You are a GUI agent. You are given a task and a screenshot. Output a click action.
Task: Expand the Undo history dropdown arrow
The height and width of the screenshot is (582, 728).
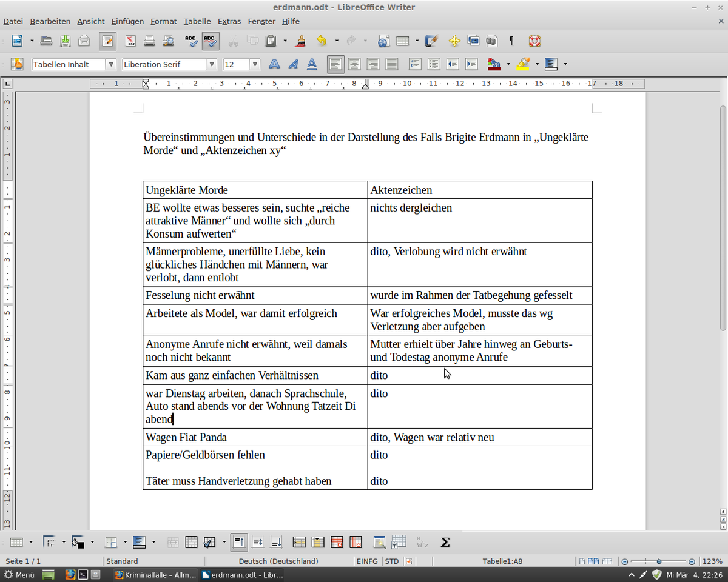[337, 41]
